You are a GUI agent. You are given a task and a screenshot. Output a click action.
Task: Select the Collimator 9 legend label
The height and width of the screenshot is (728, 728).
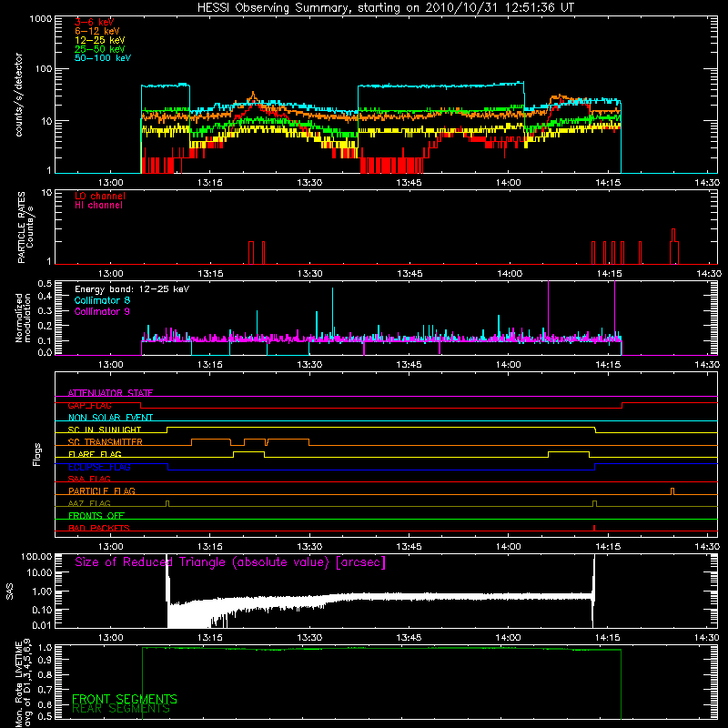102,311
